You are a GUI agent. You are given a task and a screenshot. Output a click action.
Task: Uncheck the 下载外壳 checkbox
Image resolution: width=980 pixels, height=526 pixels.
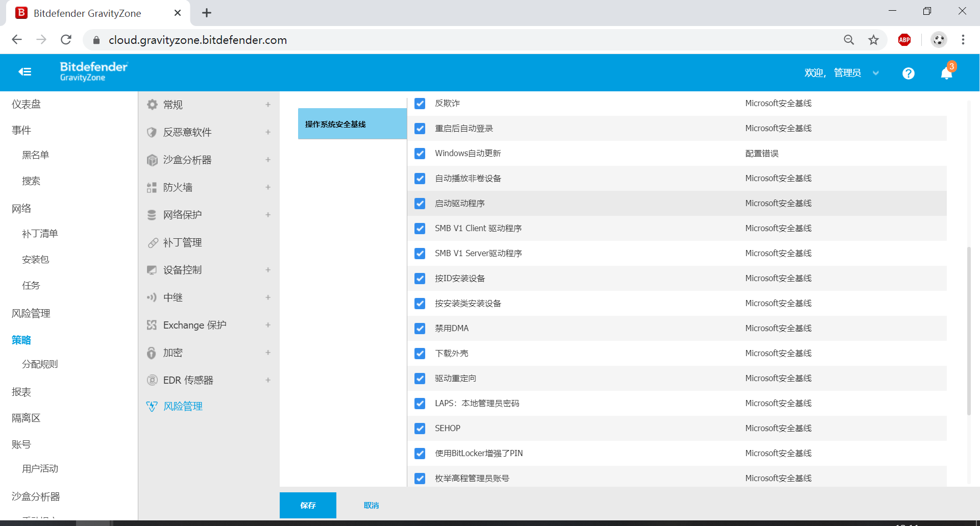pos(420,354)
